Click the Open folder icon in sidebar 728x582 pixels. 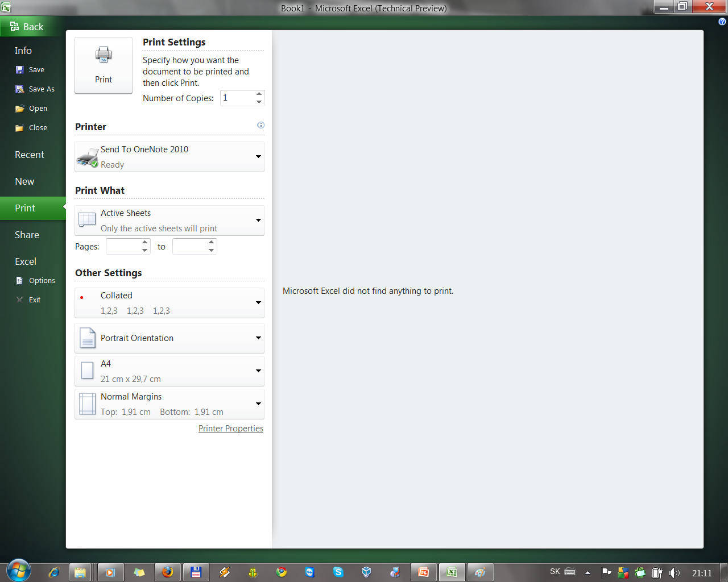19,109
